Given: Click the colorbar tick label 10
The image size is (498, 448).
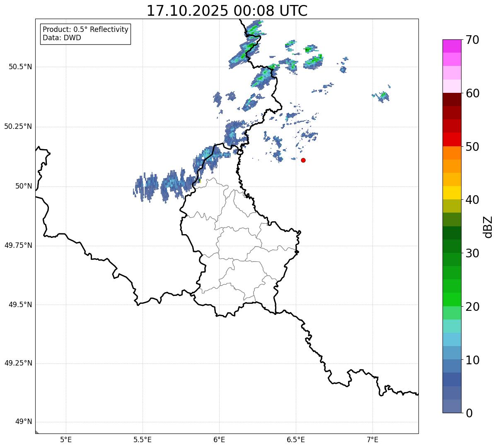Looking at the screenshot, I should 473,361.
